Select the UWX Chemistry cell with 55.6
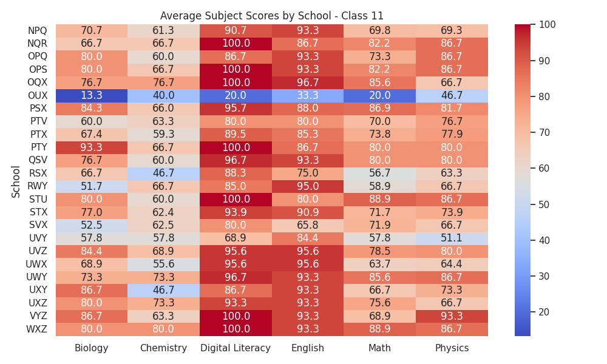The width and height of the screenshot is (607, 364). point(163,264)
